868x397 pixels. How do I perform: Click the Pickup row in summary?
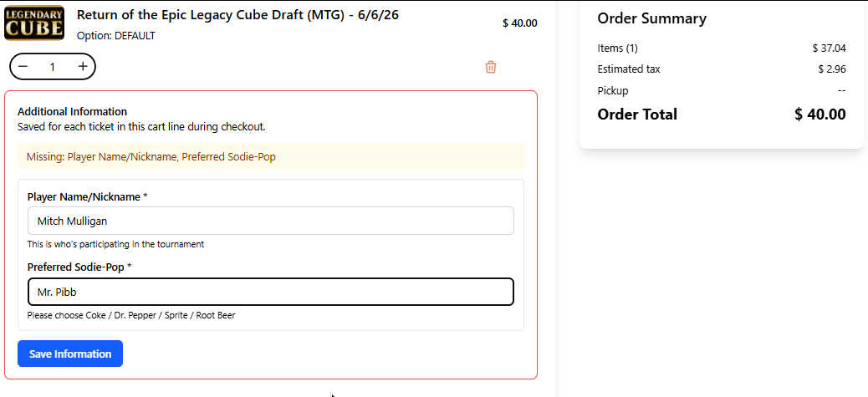(722, 90)
